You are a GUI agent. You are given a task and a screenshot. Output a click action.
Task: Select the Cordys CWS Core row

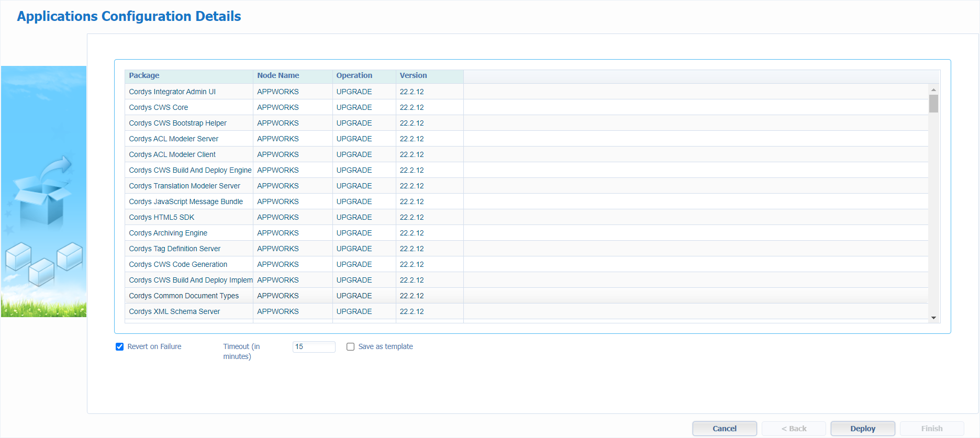(159, 107)
